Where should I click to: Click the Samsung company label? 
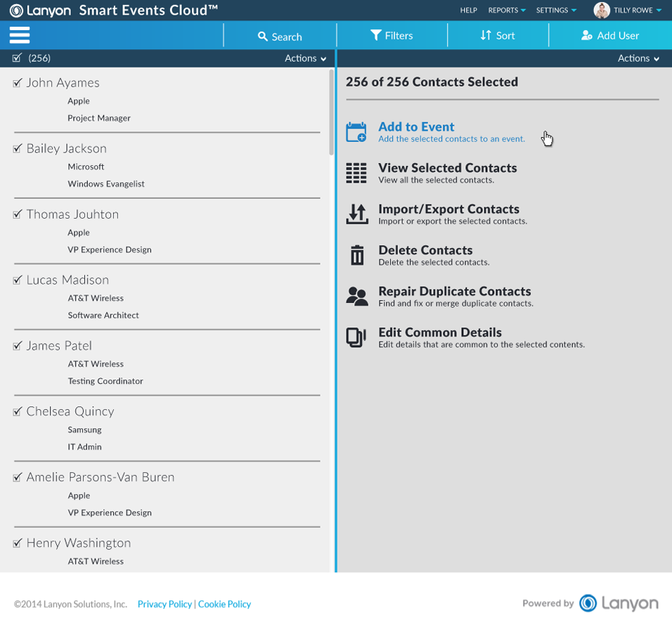tap(84, 430)
